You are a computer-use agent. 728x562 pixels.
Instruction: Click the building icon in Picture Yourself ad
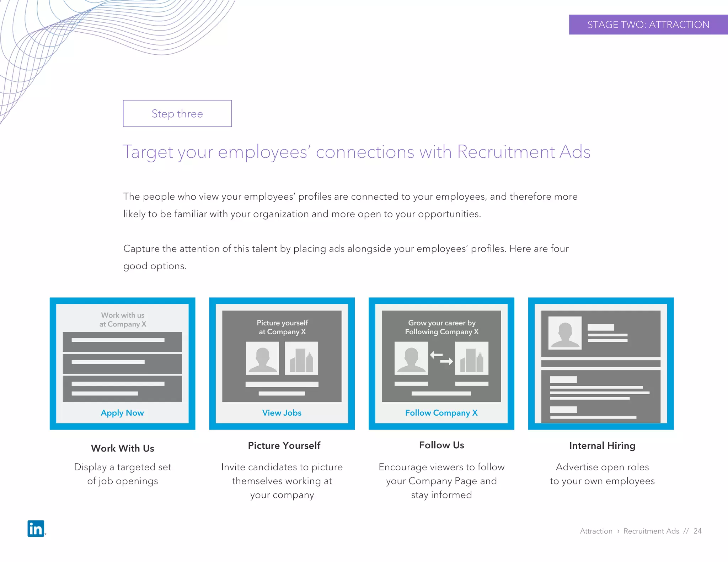pos(301,358)
